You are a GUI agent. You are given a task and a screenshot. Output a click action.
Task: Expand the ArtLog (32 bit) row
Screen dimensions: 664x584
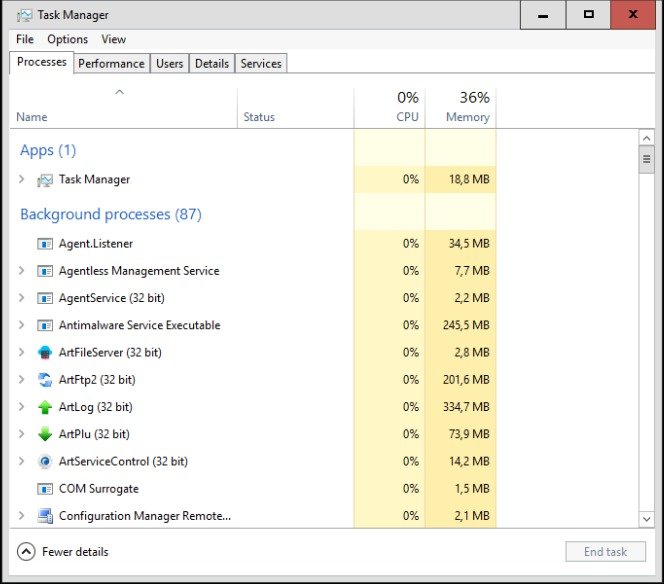click(22, 407)
